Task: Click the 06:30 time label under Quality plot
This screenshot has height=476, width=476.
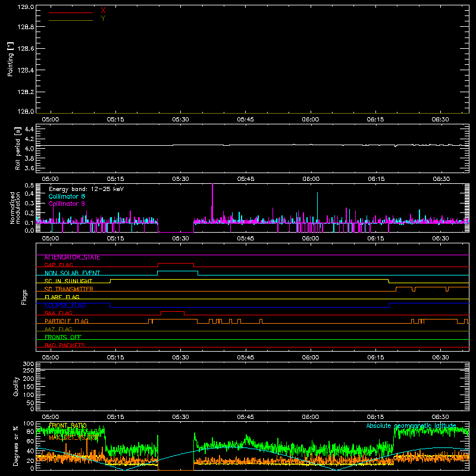Action: 440,417
